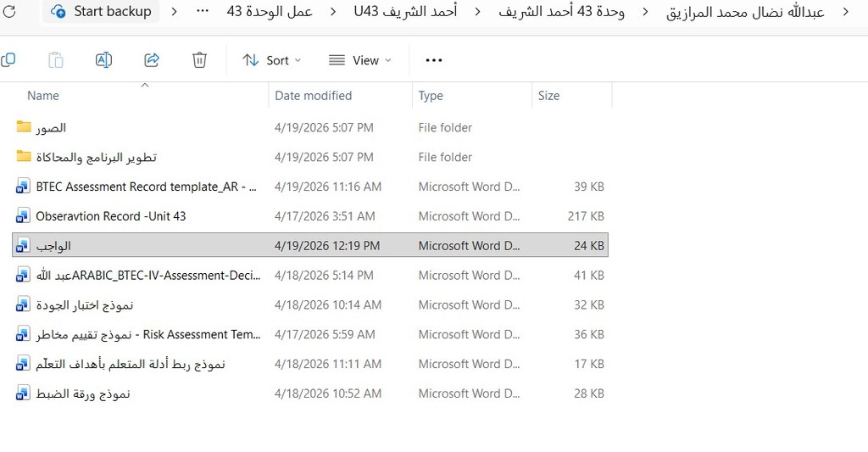868x452 pixels.
Task: Select the Word icon of Obseravtion Record file
Action: point(23,216)
